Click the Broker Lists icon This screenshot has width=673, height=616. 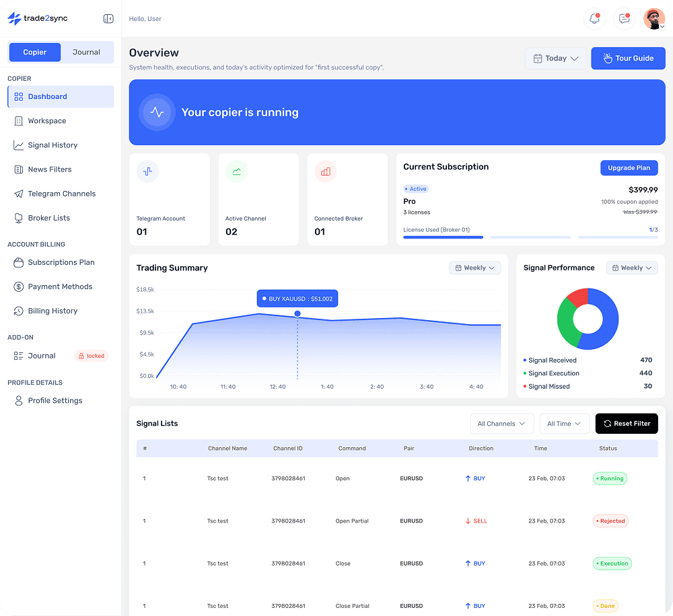pyautogui.click(x=18, y=219)
